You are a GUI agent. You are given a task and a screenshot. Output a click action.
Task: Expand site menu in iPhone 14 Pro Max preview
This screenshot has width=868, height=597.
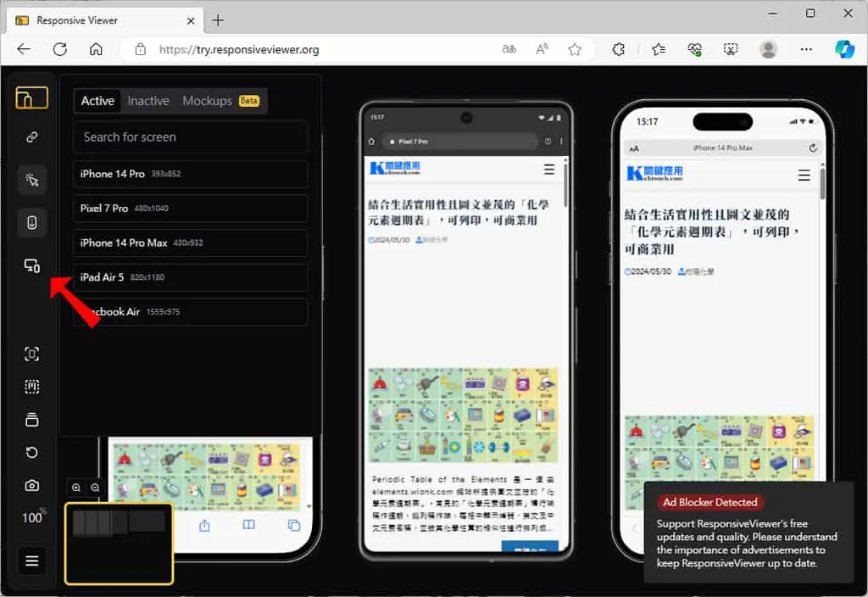pyautogui.click(x=804, y=176)
